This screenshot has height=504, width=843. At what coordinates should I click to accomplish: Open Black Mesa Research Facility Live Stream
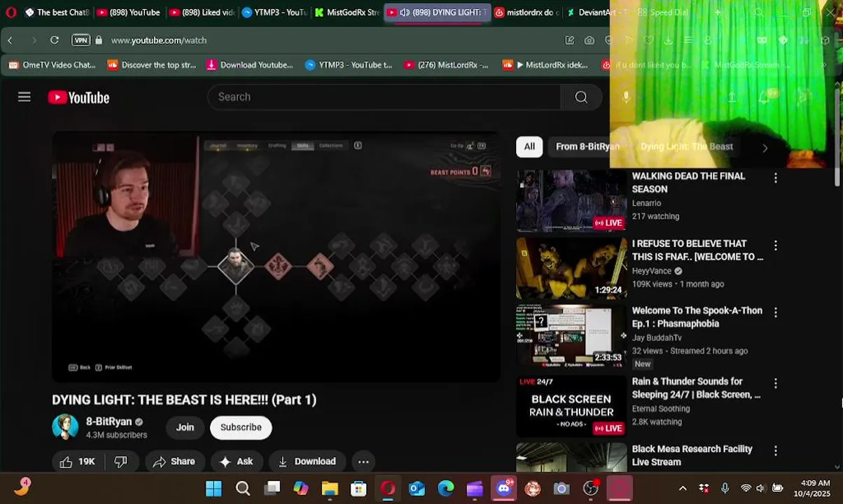(x=692, y=455)
